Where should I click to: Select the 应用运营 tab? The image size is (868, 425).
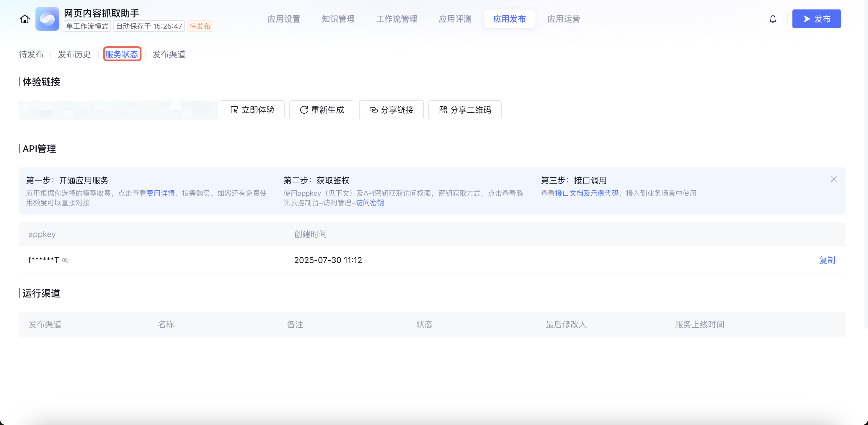[563, 19]
